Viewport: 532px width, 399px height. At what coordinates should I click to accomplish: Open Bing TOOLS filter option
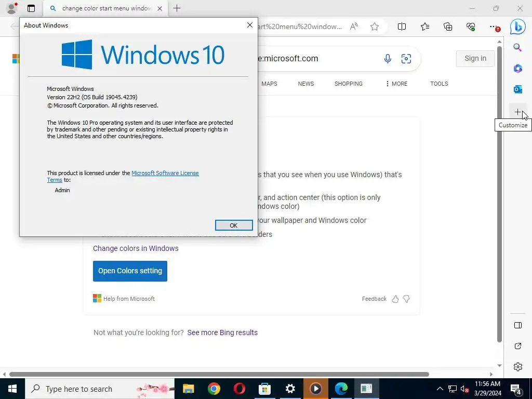(x=439, y=84)
